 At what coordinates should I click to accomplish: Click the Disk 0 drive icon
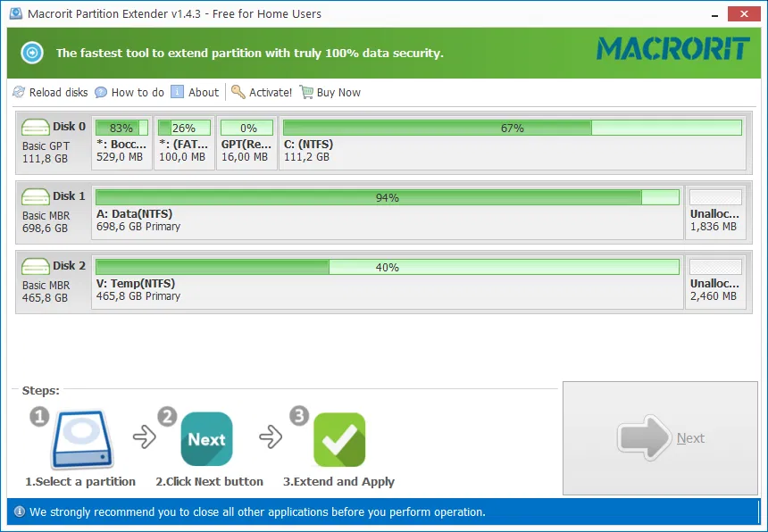[x=36, y=128]
